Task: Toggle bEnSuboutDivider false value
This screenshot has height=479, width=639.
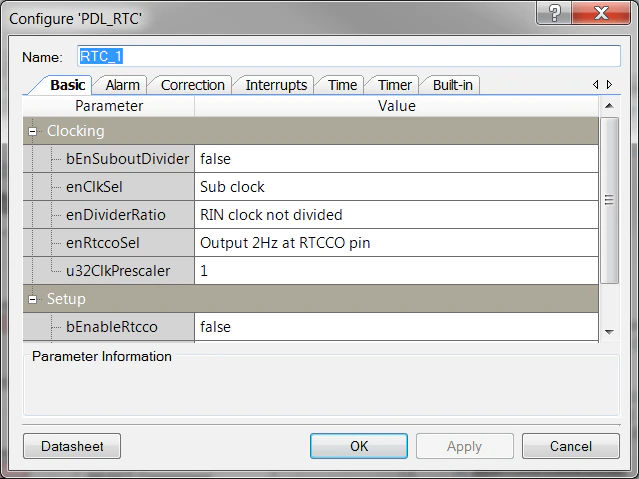Action: click(396, 159)
